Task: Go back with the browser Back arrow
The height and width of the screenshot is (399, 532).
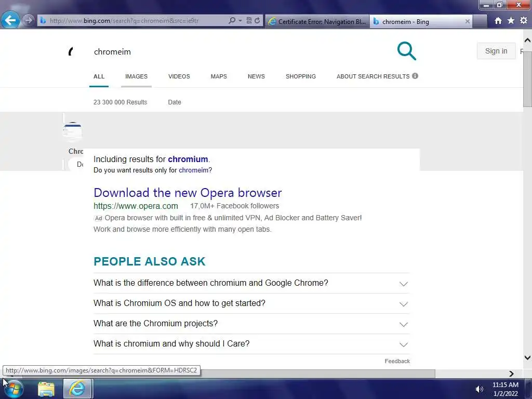Action: (x=10, y=20)
